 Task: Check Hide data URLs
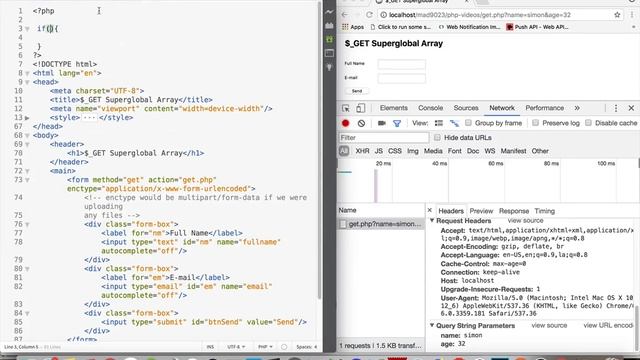437,137
